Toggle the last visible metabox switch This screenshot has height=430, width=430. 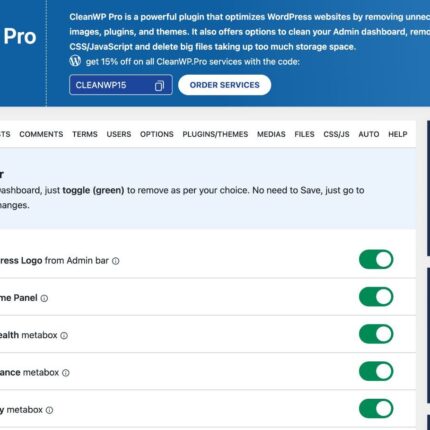coord(376,409)
